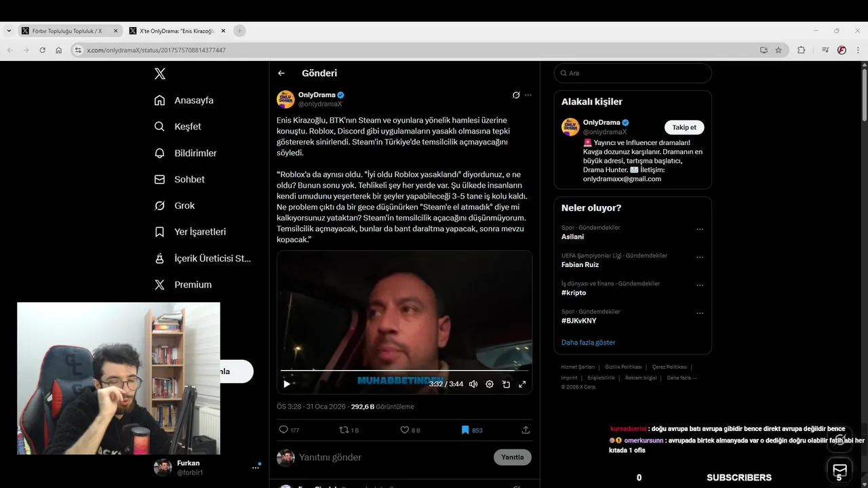Seek on the video progress bar
This screenshot has width=868, height=488.
click(404, 371)
